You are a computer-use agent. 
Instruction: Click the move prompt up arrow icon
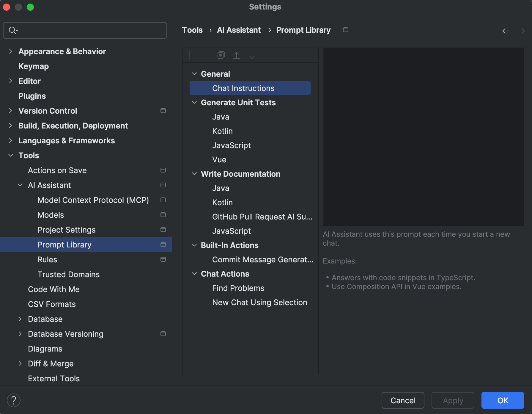237,55
